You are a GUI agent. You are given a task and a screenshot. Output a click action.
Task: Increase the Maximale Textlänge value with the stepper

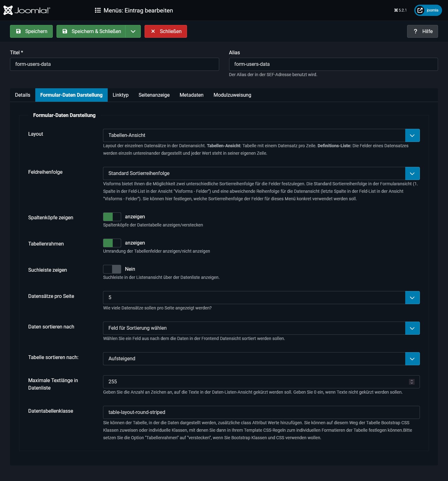click(x=411, y=380)
